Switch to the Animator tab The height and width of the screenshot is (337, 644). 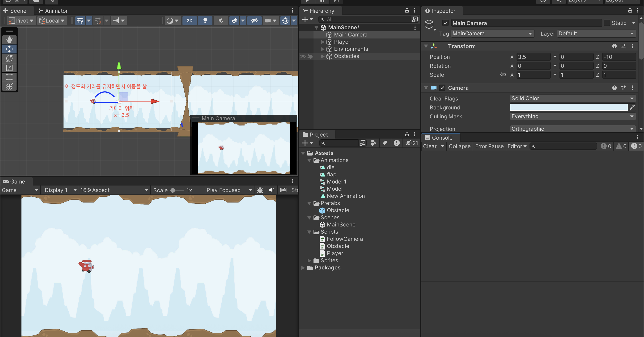(53, 11)
